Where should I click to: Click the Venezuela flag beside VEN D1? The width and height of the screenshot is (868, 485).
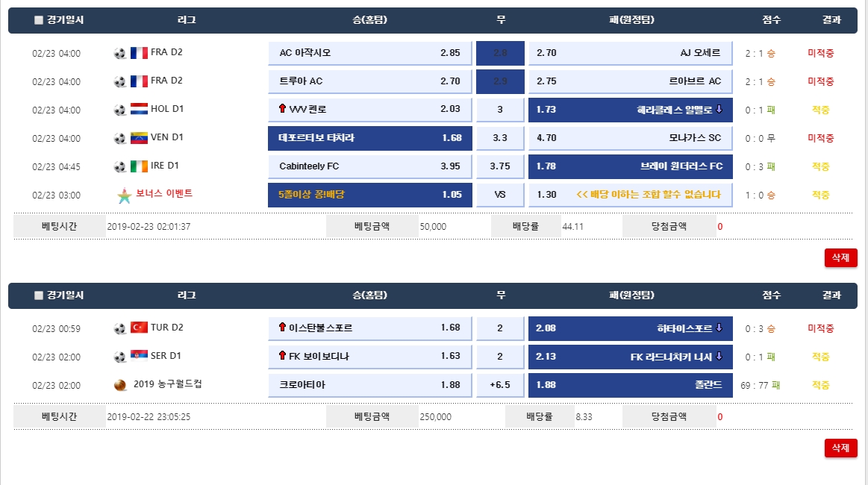click(139, 137)
